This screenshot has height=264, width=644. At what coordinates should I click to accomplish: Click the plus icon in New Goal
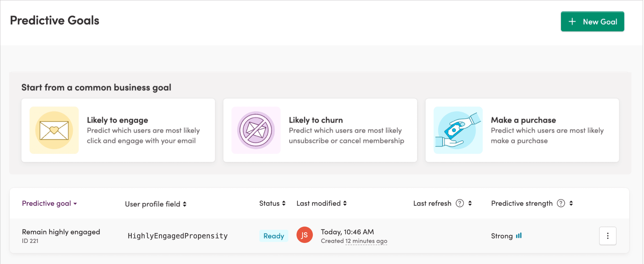click(x=572, y=21)
